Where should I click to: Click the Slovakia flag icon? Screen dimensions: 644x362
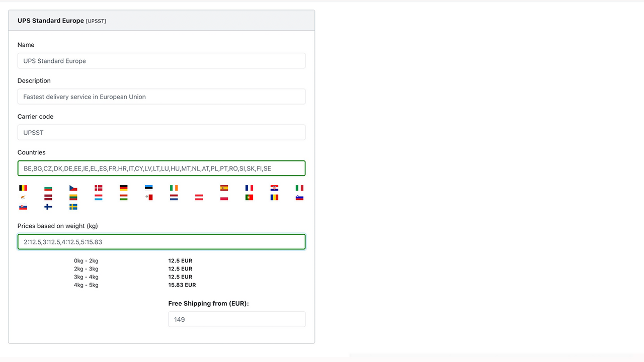click(23, 207)
